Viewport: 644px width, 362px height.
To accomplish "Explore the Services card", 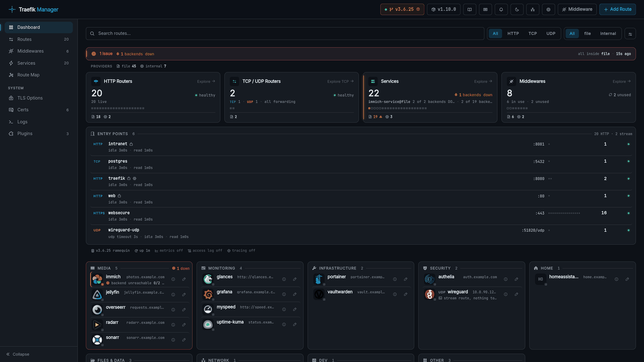I will 483,81.
